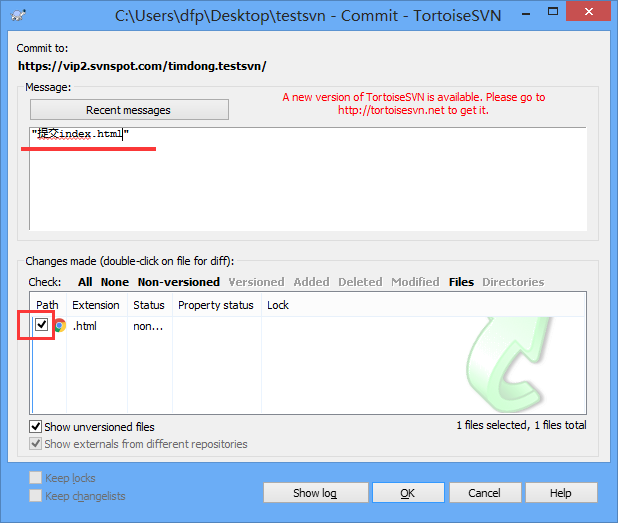This screenshot has height=523, width=618.
Task: Click the Added check filter
Action: 311,282
